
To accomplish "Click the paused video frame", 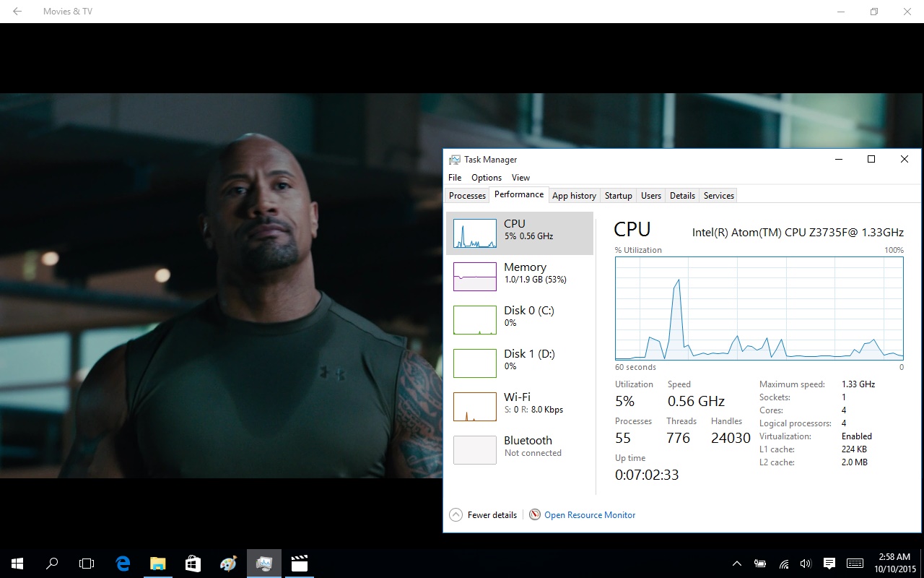I will [x=221, y=285].
